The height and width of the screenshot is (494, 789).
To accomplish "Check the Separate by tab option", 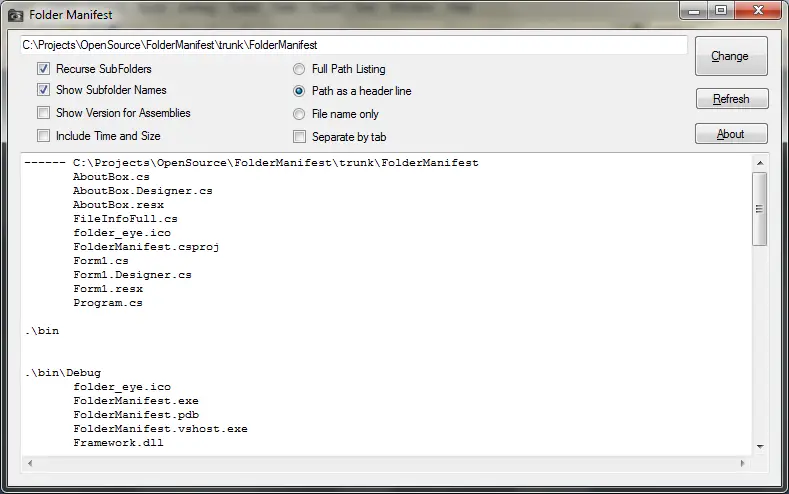I will 299,137.
